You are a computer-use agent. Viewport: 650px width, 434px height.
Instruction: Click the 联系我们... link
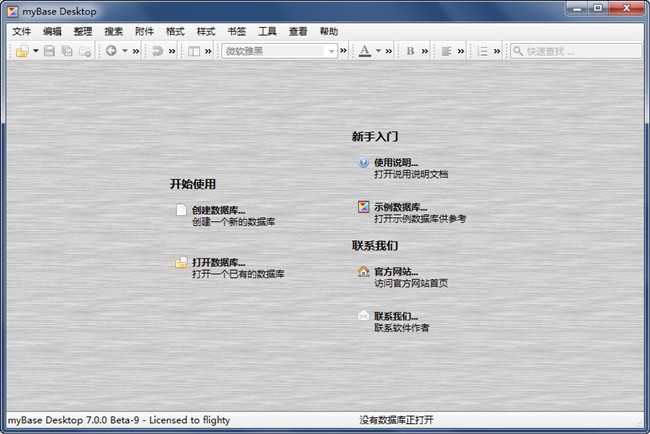coord(396,316)
